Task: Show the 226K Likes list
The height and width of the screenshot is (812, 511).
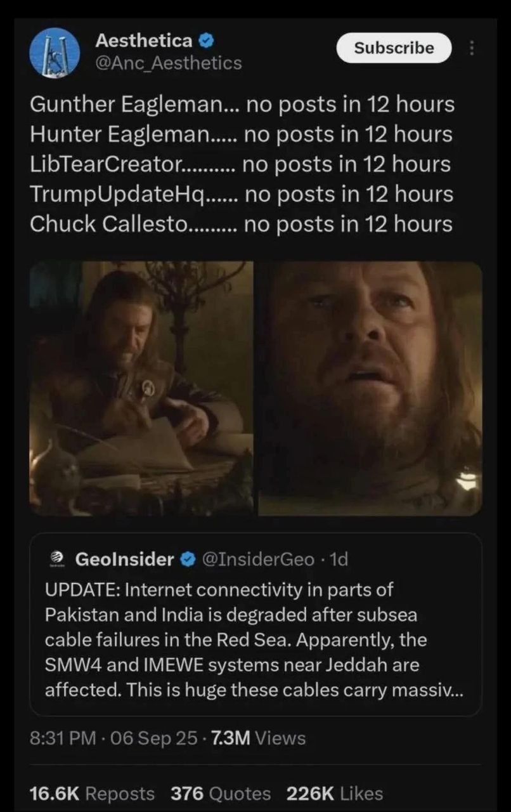Action: tap(335, 794)
